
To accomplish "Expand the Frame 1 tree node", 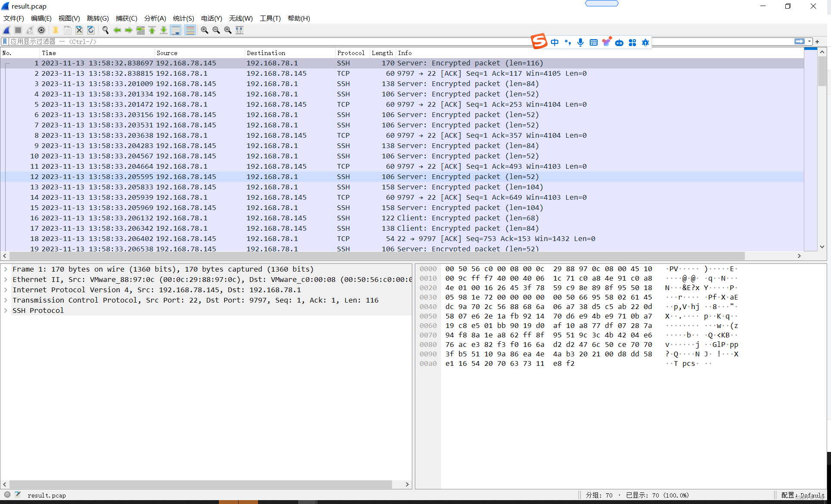I will coord(6,269).
